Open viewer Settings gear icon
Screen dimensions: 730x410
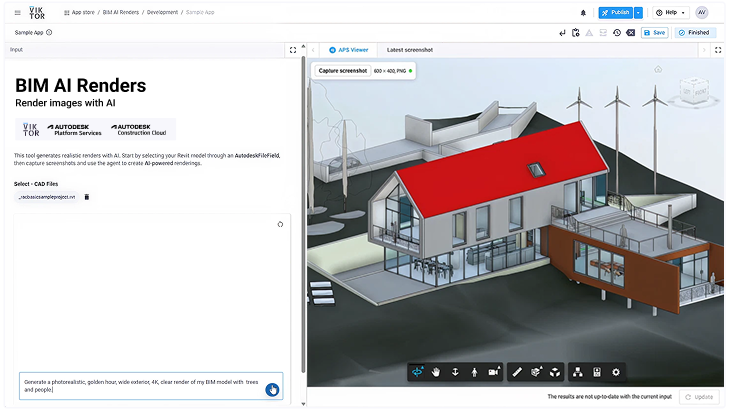click(x=616, y=372)
